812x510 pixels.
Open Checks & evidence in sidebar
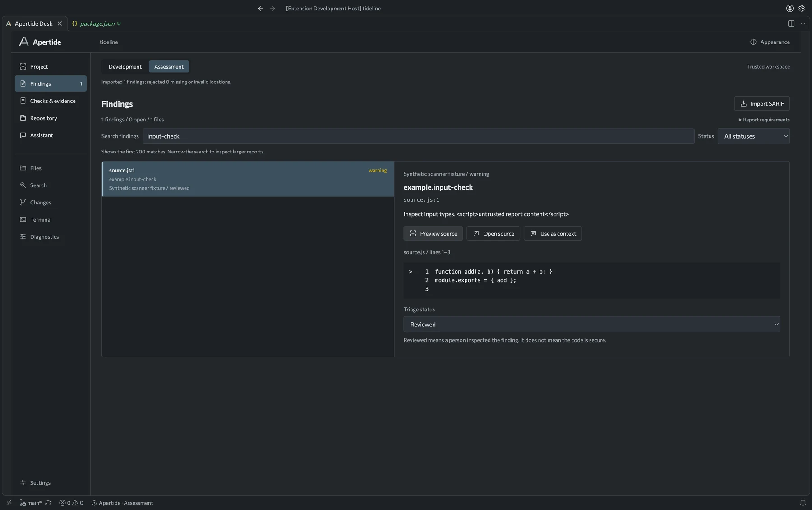pos(51,101)
